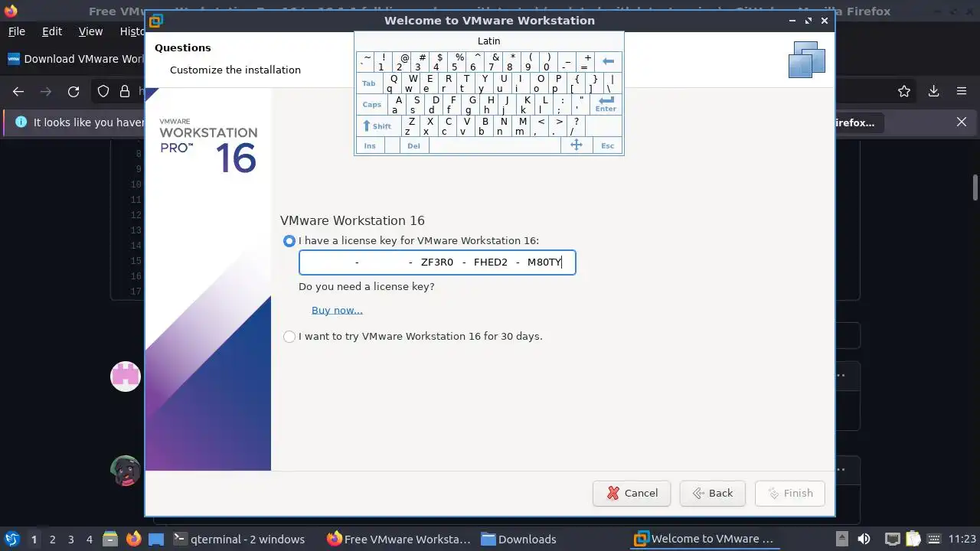Image resolution: width=980 pixels, height=551 pixels.
Task: Tap the Z key on virtual keyboard
Action: [x=410, y=126]
